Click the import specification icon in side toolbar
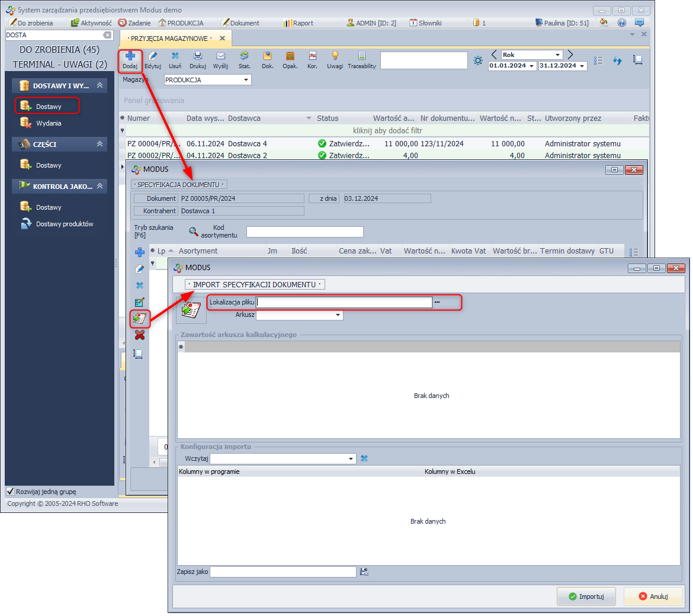This screenshot has height=616, width=693. (139, 319)
